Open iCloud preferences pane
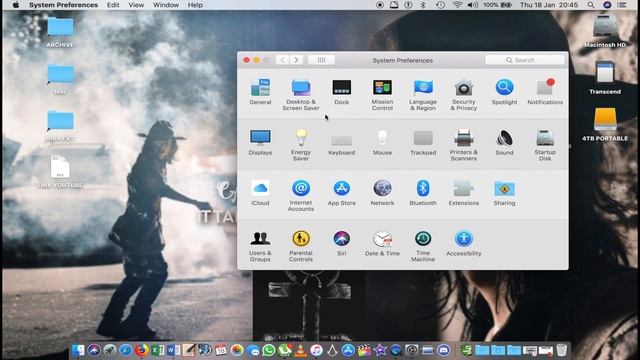 (260, 193)
